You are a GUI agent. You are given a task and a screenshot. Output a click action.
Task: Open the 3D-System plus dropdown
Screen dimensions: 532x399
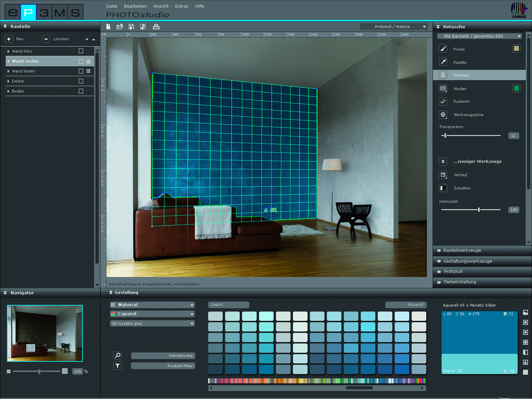[x=152, y=324]
